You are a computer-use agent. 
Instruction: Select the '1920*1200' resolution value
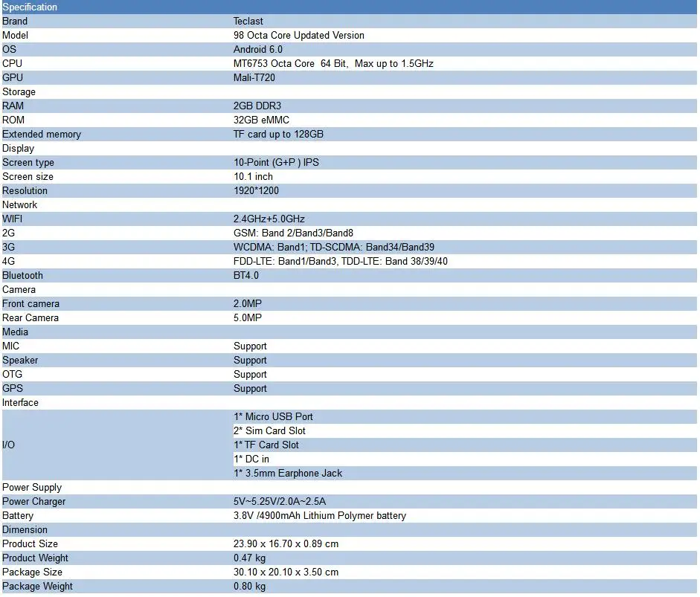256,191
